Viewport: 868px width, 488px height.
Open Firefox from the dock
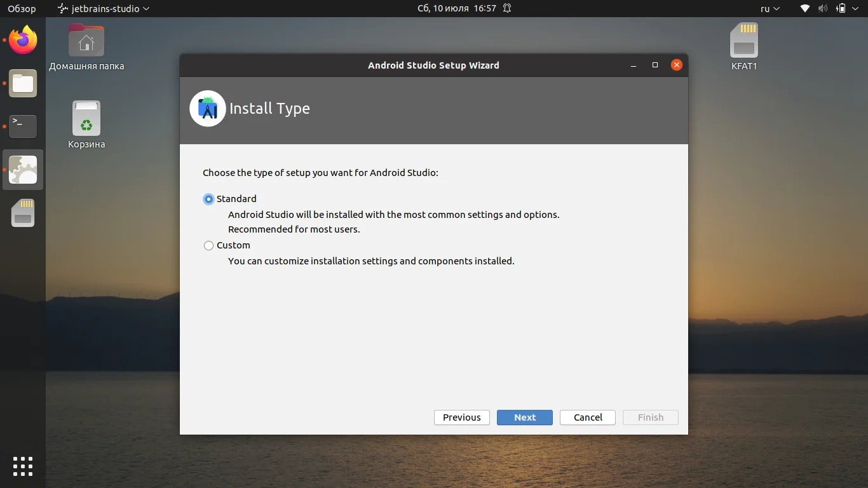pos(23,41)
